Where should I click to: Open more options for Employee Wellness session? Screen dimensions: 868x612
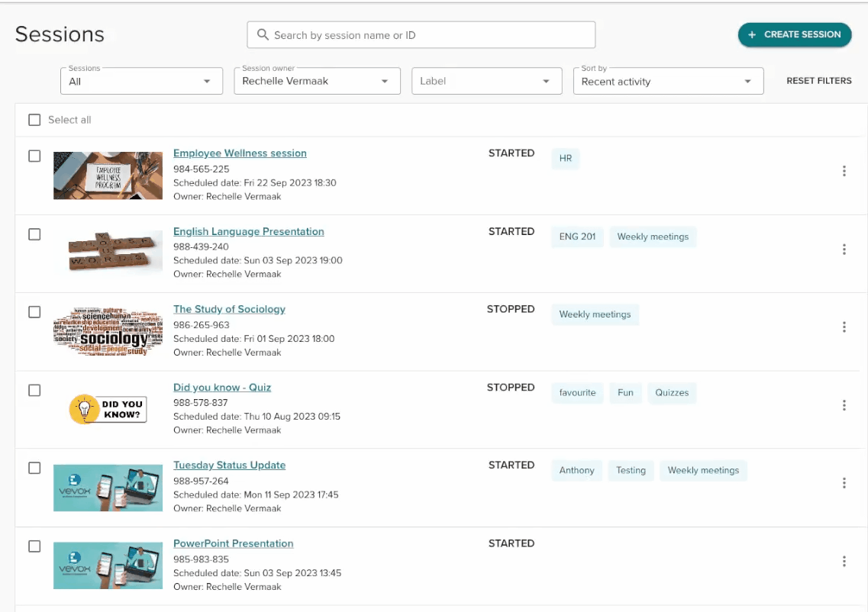coord(844,171)
